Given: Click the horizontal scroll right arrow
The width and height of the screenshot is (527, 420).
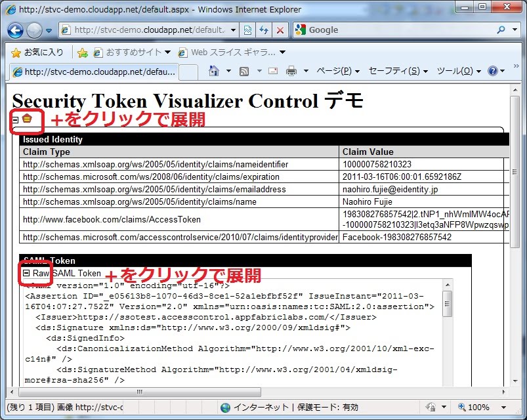Looking at the screenshot, I should [503, 392].
